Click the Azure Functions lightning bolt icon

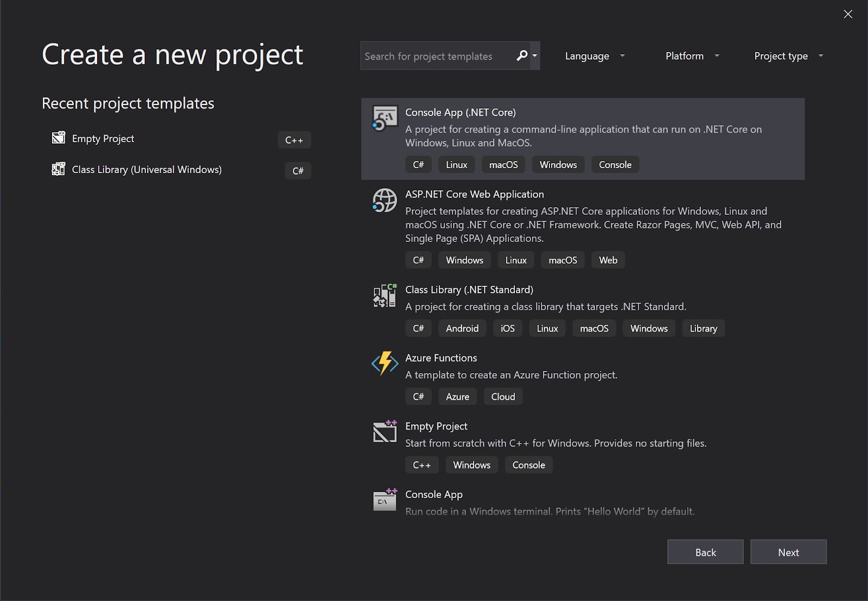pyautogui.click(x=385, y=363)
